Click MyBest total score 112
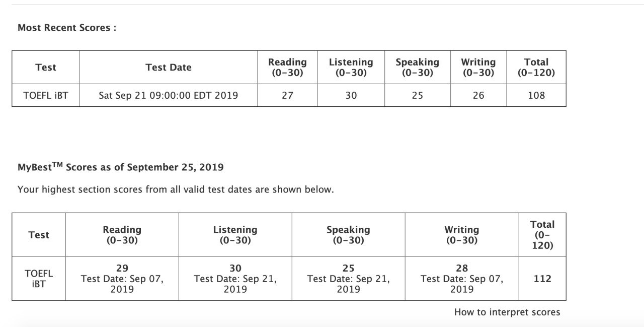Image resolution: width=644 pixels, height=327 pixels. point(542,279)
